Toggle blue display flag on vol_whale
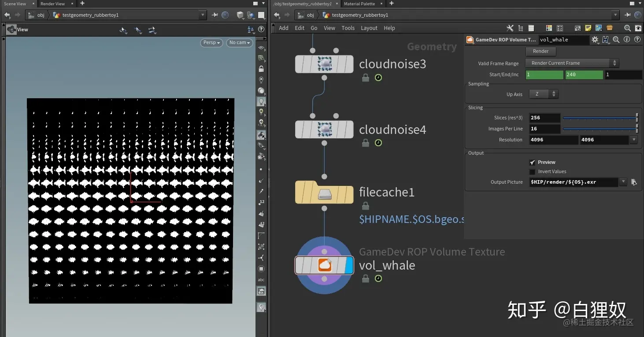The height and width of the screenshot is (337, 644). pos(349,265)
